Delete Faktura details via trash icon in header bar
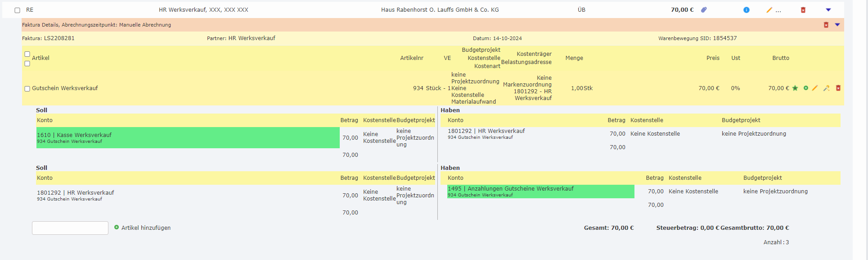868x260 pixels. 826,25
